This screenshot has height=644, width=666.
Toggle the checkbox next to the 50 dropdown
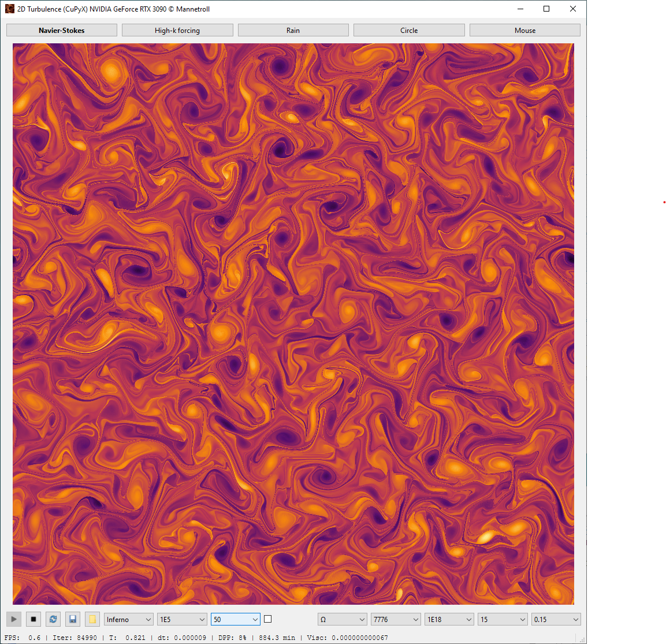[267, 619]
